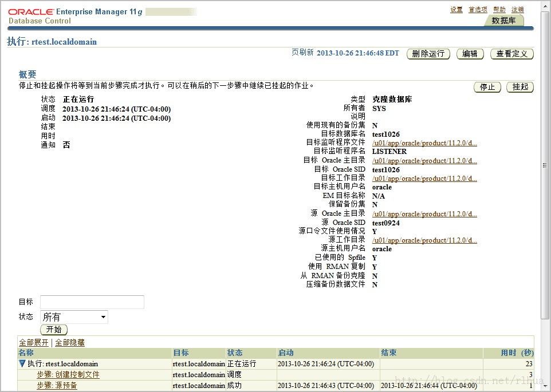Select the 正在运行 status value in summary
551x392 pixels.
point(78,100)
